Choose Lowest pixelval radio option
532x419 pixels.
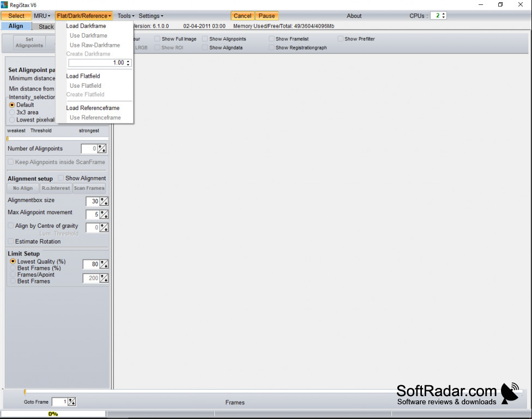[12, 120]
